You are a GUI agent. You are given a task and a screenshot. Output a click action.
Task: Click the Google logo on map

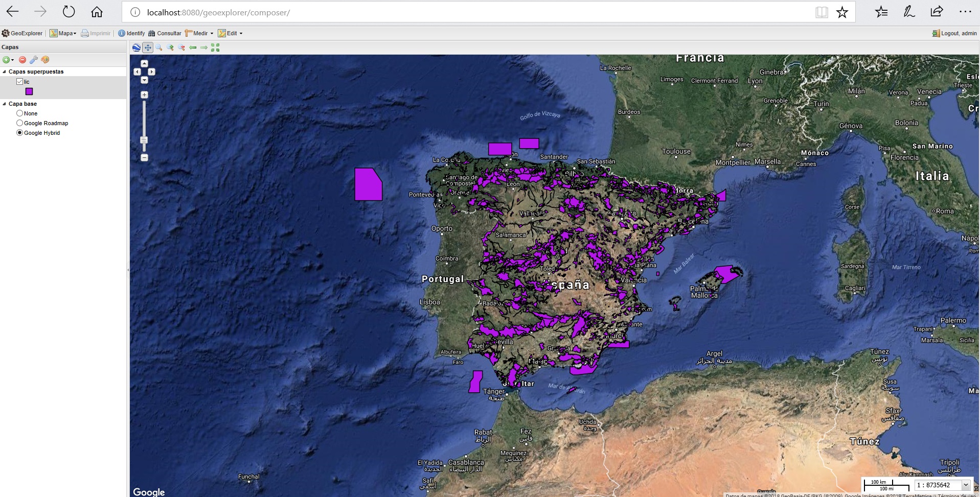coord(149,492)
